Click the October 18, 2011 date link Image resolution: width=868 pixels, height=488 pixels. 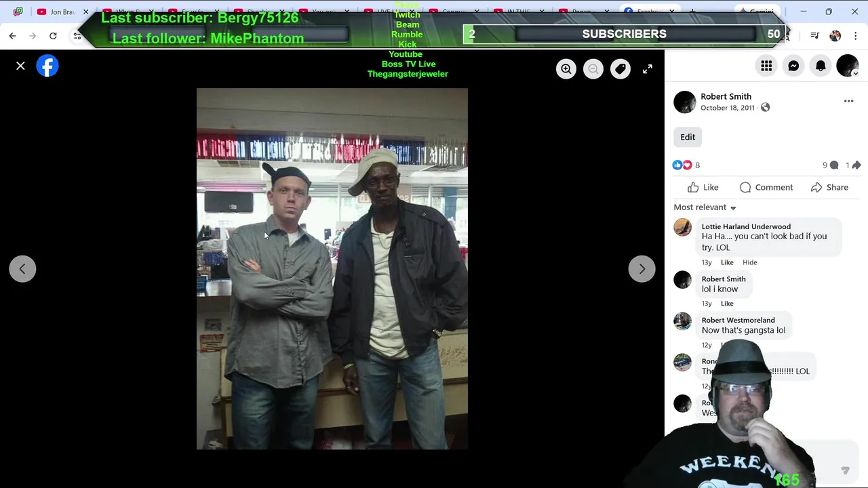728,108
